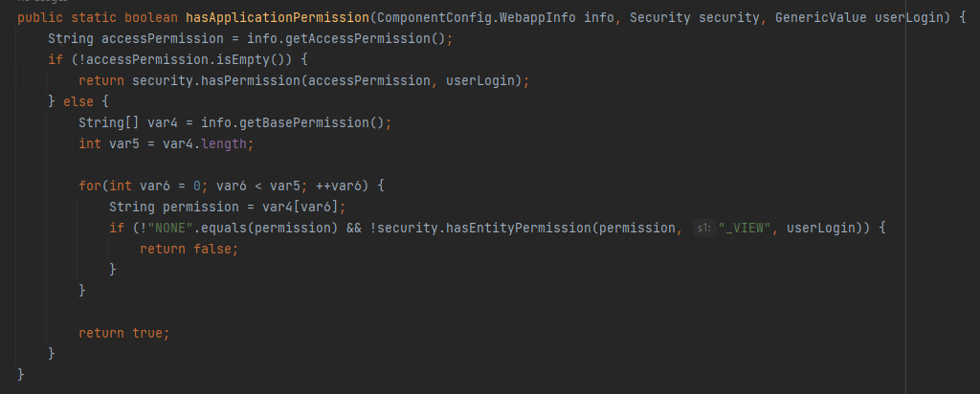
Task: Click the purple 'length' field
Action: pos(224,143)
